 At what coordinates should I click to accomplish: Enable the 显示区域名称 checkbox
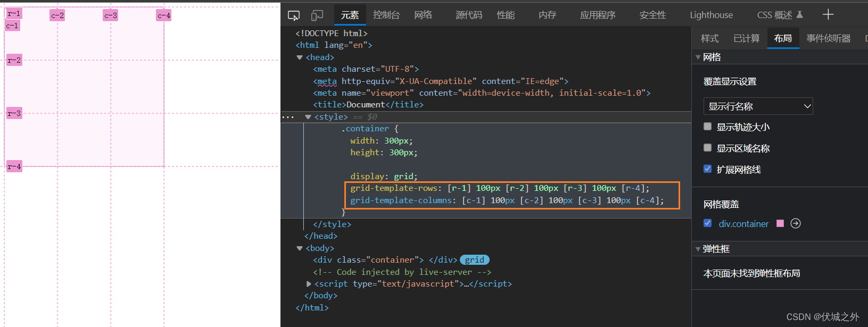coord(707,148)
